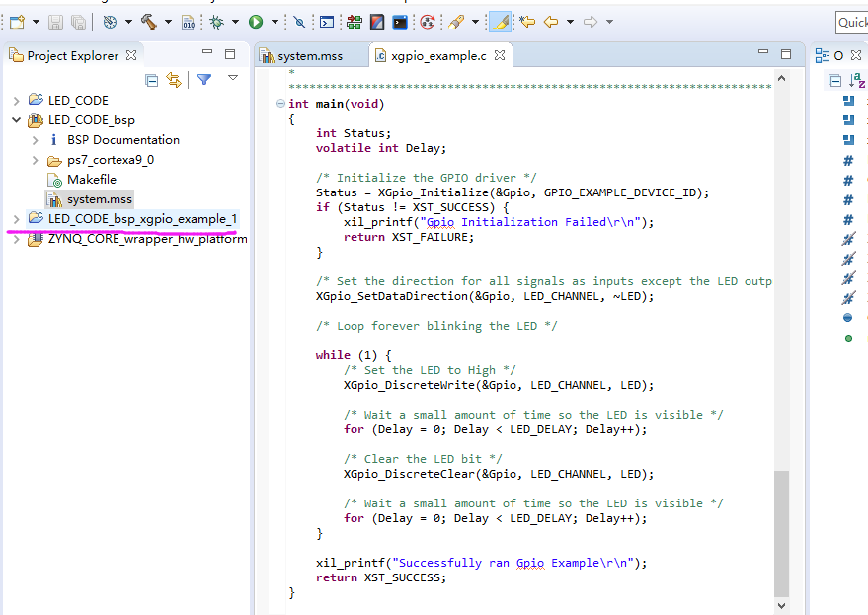Viewport: 868px width, 615px height.
Task: Click the editor vertical scrollbar thumb
Action: pyautogui.click(x=781, y=534)
